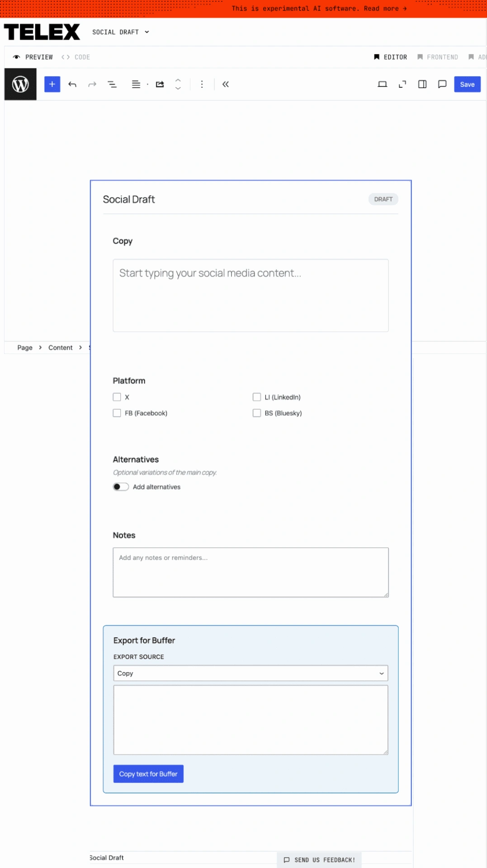The image size is (487, 868).
Task: Open the Export Source dropdown
Action: (251, 673)
